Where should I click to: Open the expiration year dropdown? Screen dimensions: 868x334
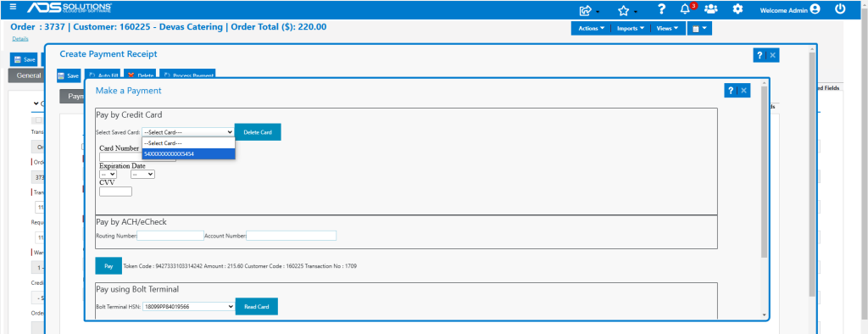click(142, 174)
